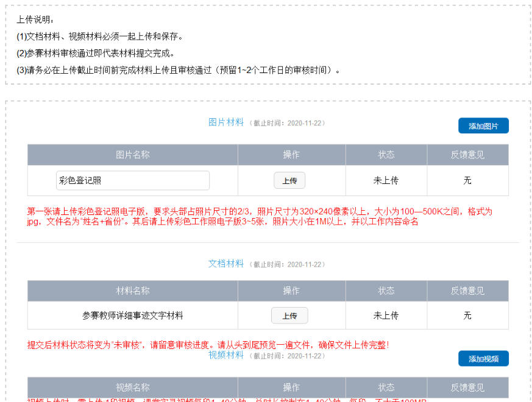Click 状态 header in the document table

pos(386,291)
